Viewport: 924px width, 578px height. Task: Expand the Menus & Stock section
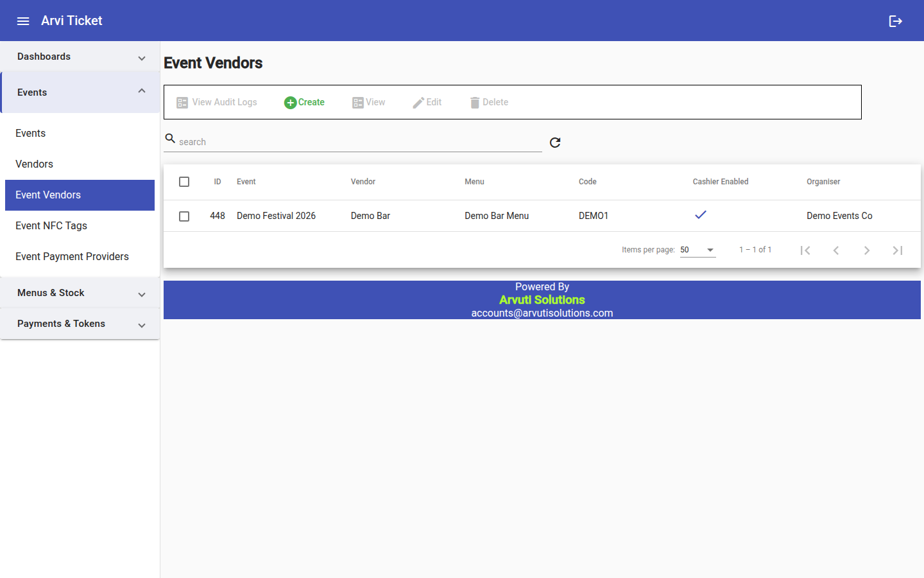coord(80,293)
